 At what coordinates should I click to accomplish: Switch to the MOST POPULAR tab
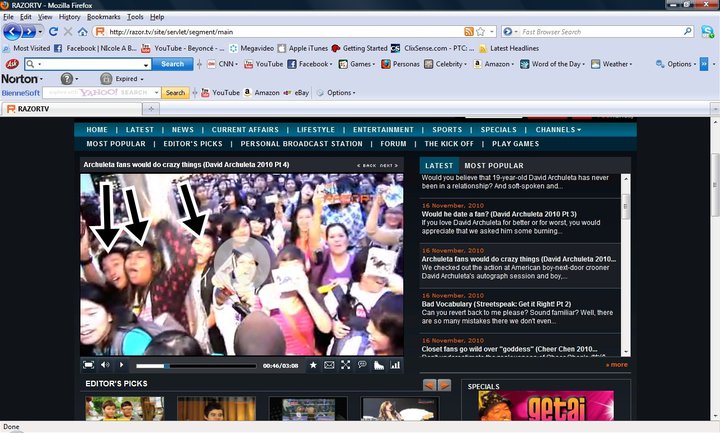pyautogui.click(x=494, y=165)
